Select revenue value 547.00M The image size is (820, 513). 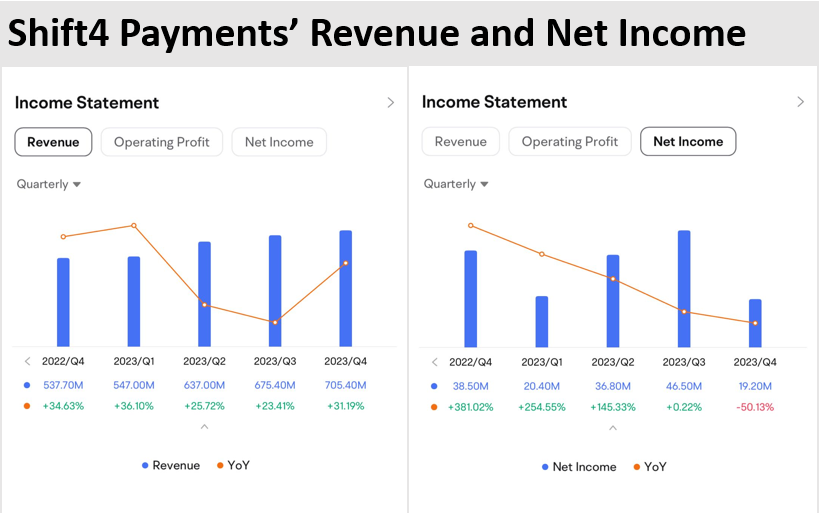tap(134, 385)
